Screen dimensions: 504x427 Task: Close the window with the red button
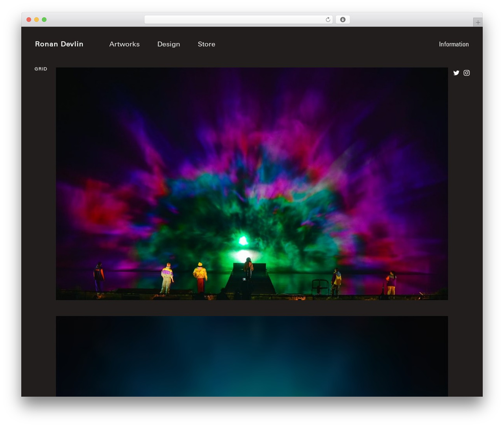[x=29, y=20]
